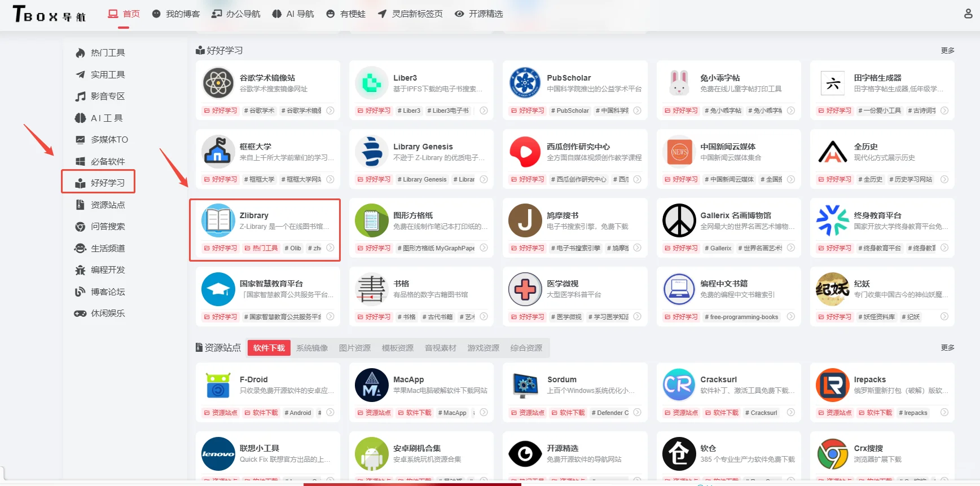The height and width of the screenshot is (486, 980).
Task: Click # free-programming-books tag
Action: click(741, 317)
